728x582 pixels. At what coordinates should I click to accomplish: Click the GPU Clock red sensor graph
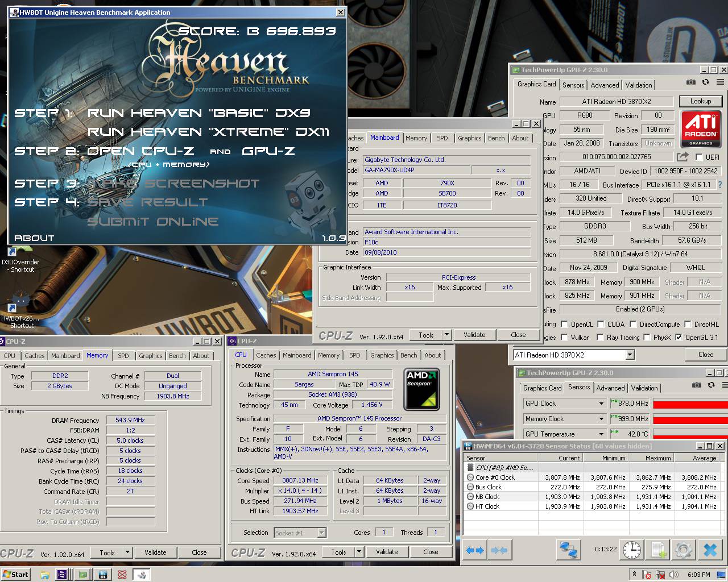click(690, 404)
